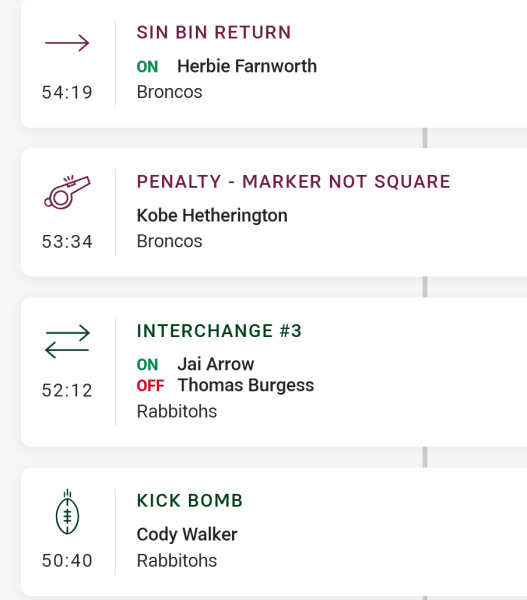527x600 pixels.
Task: Select Thomas Burgess player name
Action: pyautogui.click(x=246, y=385)
